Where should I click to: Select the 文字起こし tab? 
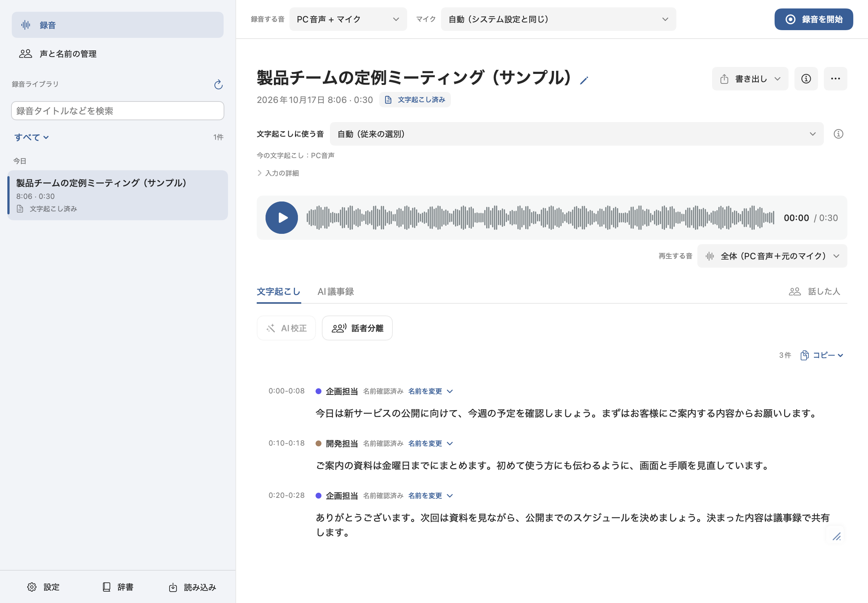278,291
